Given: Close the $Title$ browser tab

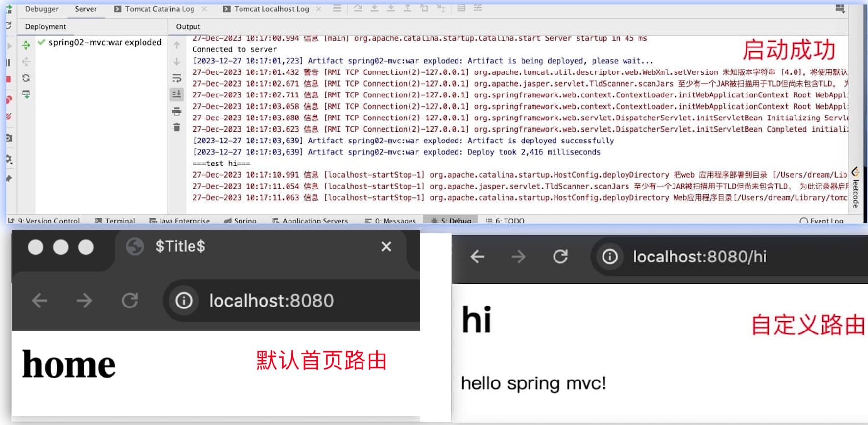Looking at the screenshot, I should click(386, 246).
